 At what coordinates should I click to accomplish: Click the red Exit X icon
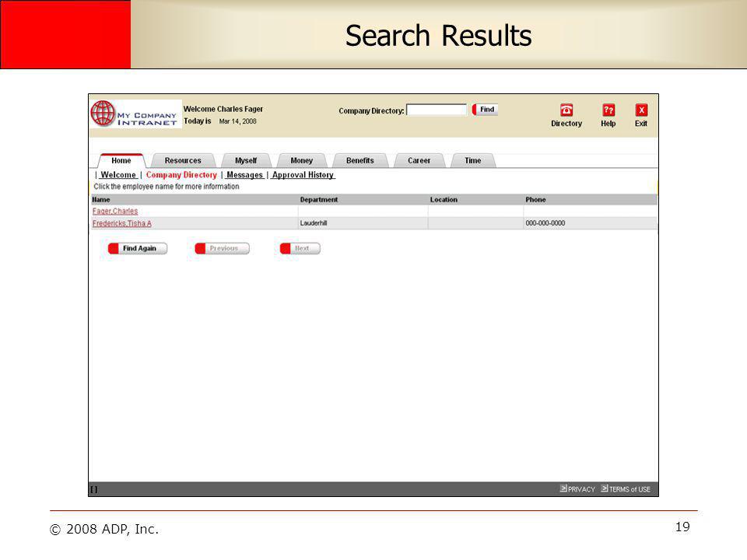pos(641,110)
